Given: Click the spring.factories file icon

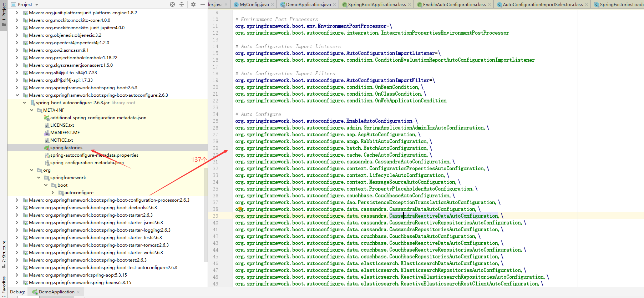Looking at the screenshot, I should (47, 147).
